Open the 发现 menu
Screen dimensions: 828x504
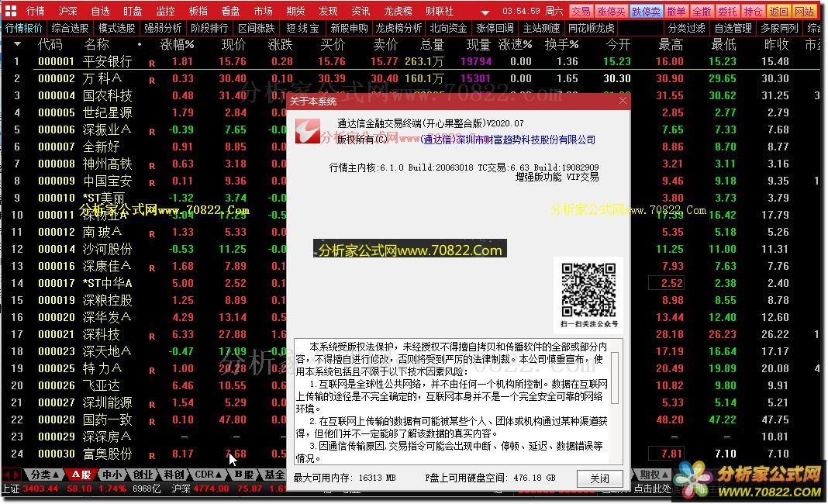point(328,11)
